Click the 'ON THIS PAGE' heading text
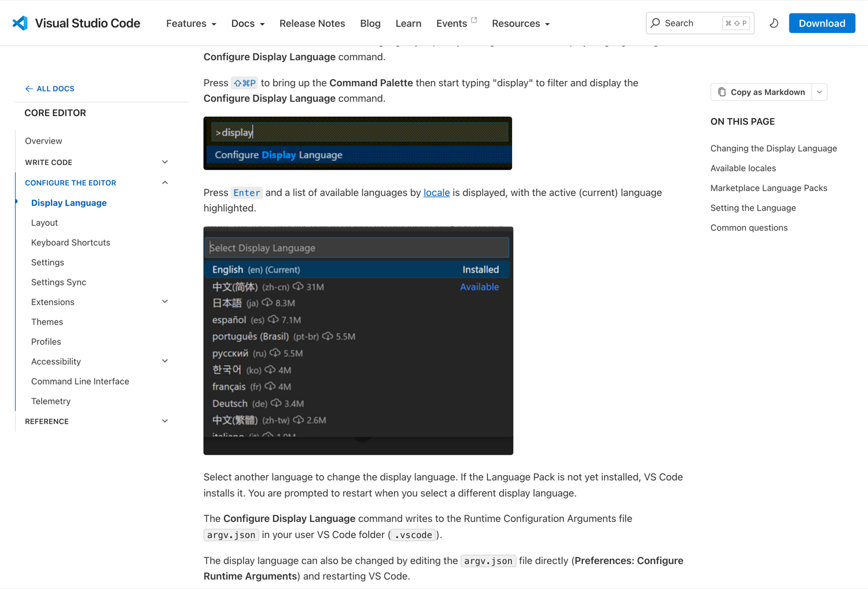Image resolution: width=868 pixels, height=589 pixels. (742, 122)
